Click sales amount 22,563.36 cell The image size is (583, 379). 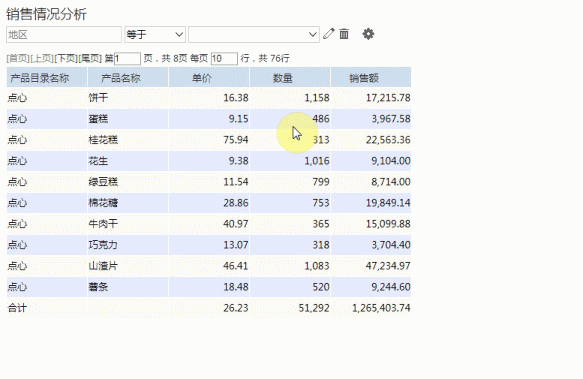371,140
